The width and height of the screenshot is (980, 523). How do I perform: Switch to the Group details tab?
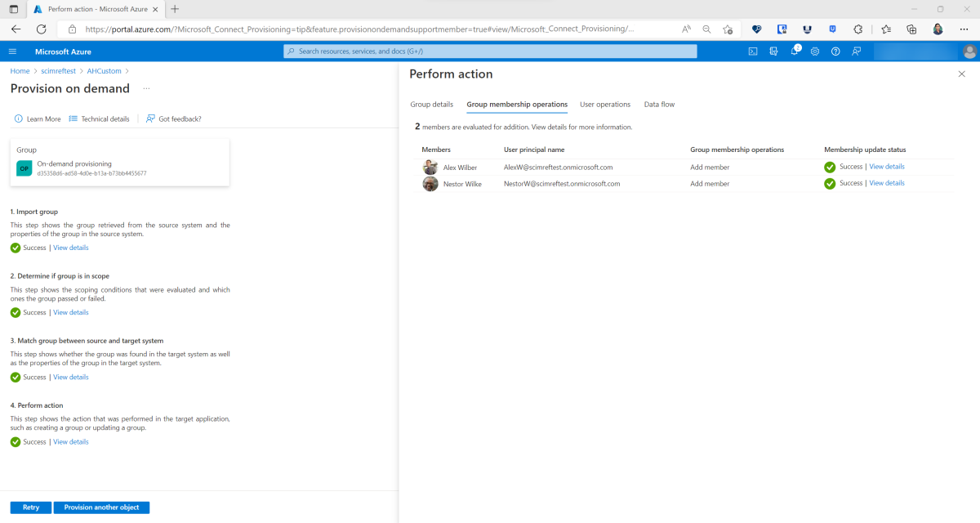pos(431,105)
